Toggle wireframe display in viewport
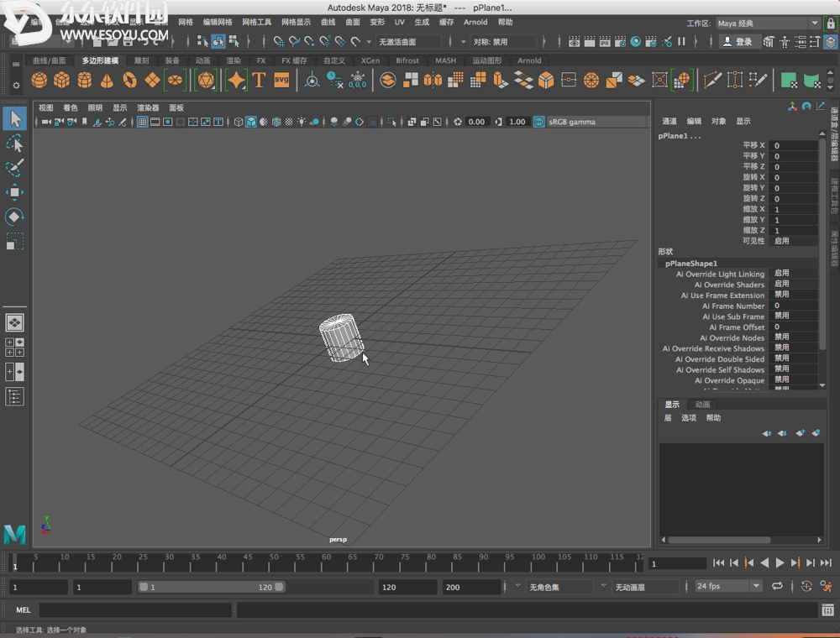Viewport: 840px width, 638px height. 239,122
